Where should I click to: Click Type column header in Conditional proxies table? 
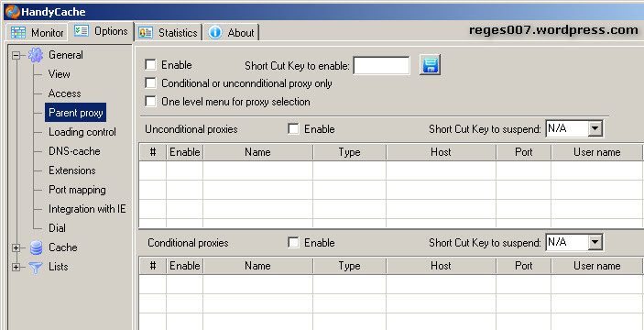[350, 266]
